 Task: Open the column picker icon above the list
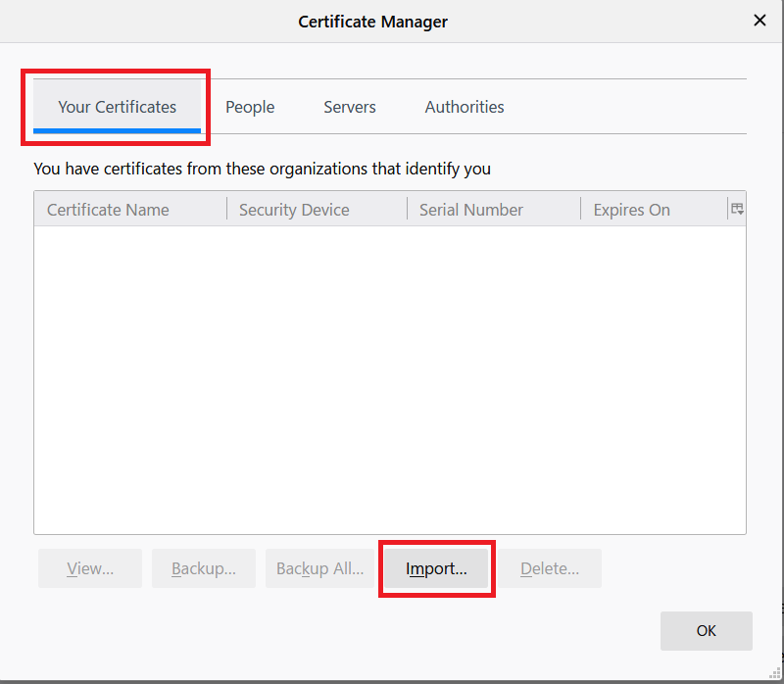736,208
